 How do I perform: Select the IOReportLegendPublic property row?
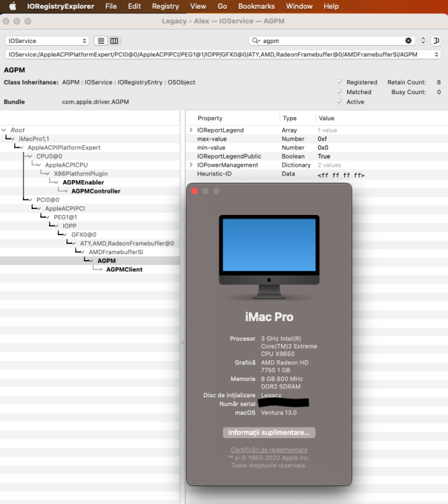click(x=317, y=156)
